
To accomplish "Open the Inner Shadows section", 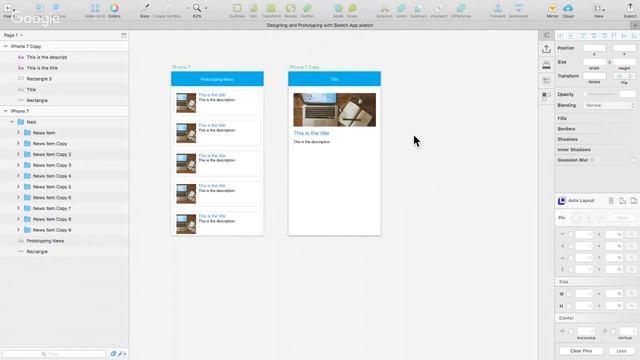I will point(574,150).
